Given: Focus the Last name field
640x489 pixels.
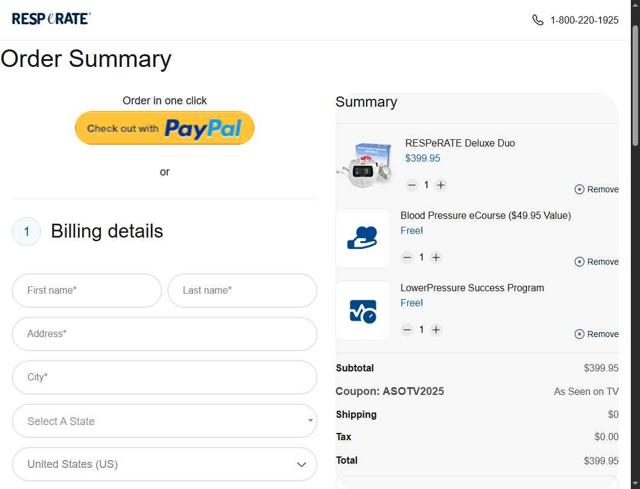Looking at the screenshot, I should tap(242, 291).
